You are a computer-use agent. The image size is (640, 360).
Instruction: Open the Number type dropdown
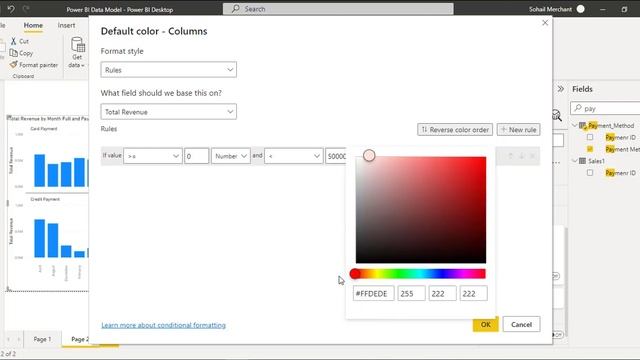(231, 156)
